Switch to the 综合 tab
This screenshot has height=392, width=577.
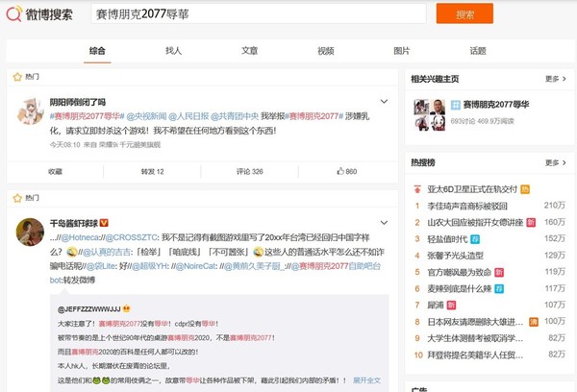(x=97, y=51)
